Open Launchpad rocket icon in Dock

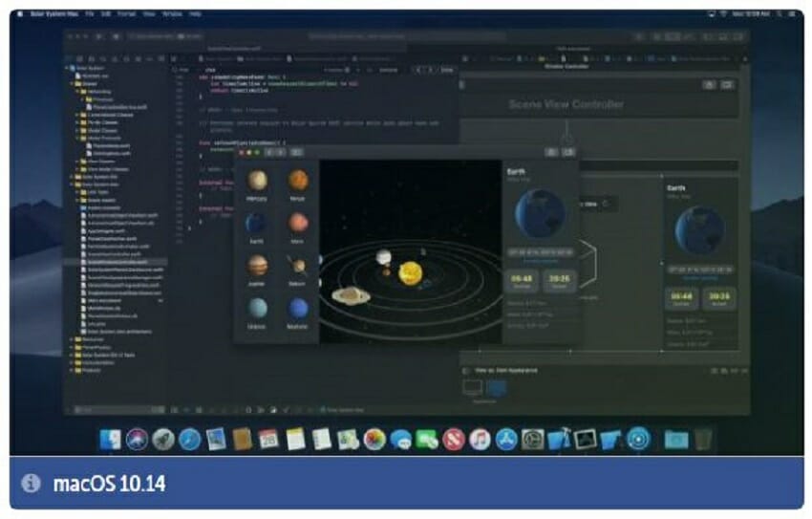coord(163,440)
